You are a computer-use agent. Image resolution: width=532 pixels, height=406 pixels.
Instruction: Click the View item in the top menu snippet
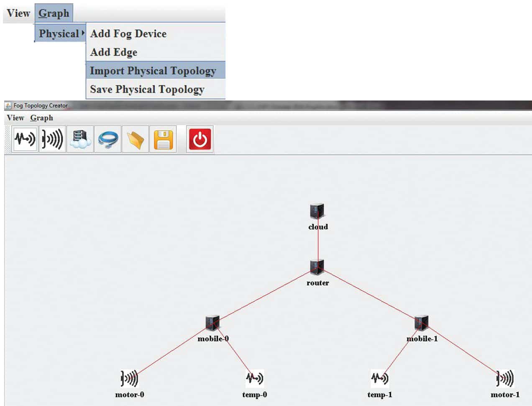18,13
